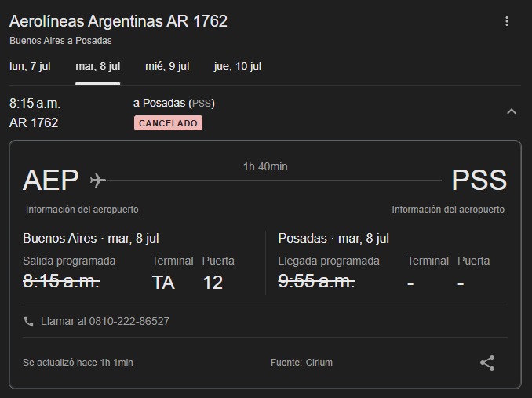Click the share icon
The image size is (532, 398).
coord(487,363)
